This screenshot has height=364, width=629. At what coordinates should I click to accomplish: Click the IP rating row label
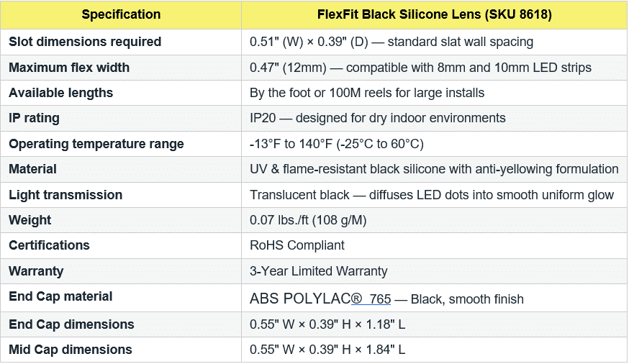pyautogui.click(x=34, y=118)
